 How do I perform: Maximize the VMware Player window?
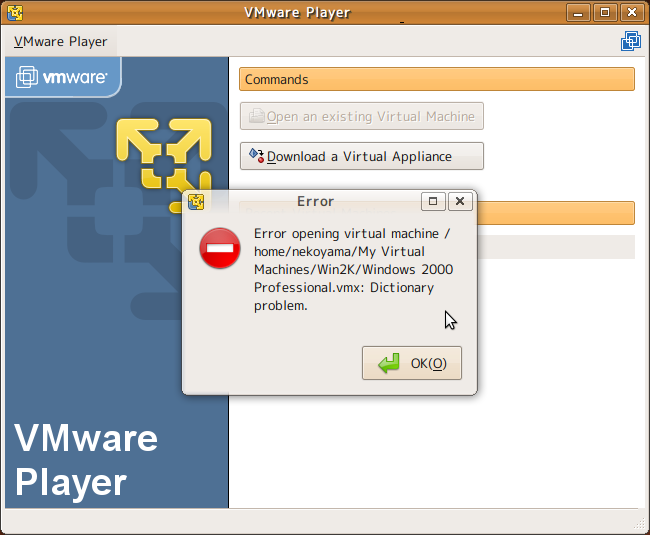[606, 13]
